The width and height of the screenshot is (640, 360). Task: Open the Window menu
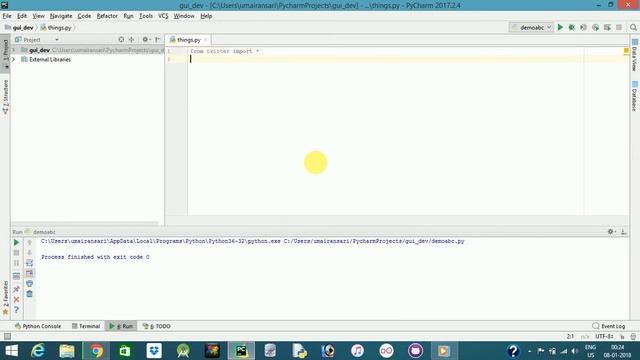[x=184, y=16]
